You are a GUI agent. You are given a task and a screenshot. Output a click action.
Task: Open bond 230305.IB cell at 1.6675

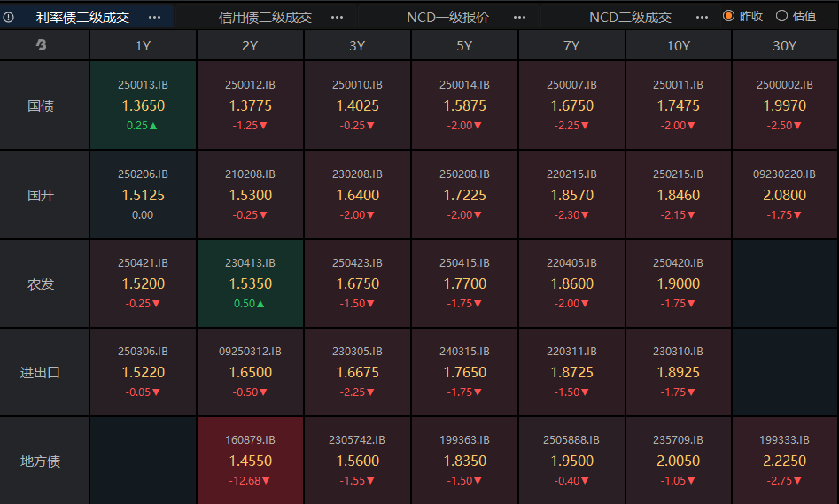click(x=357, y=372)
